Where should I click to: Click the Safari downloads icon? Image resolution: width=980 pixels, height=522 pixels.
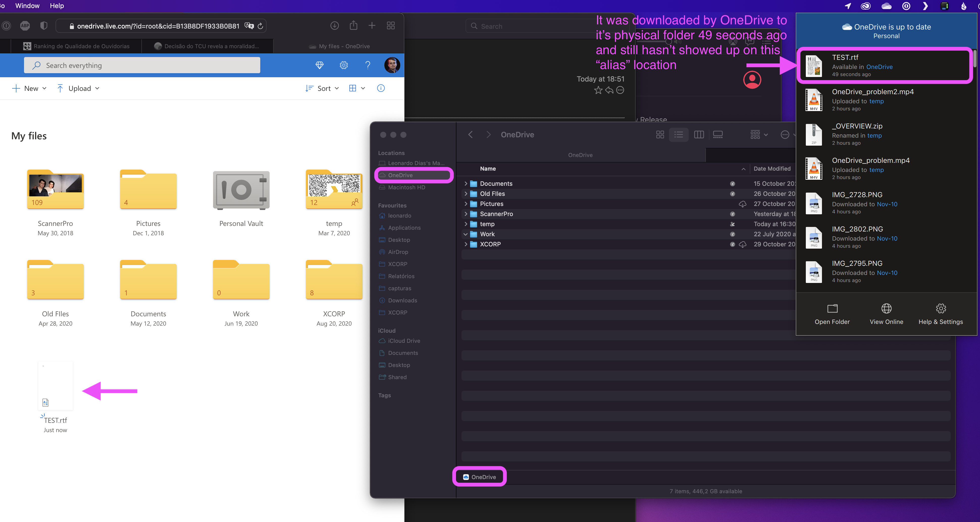pyautogui.click(x=334, y=25)
